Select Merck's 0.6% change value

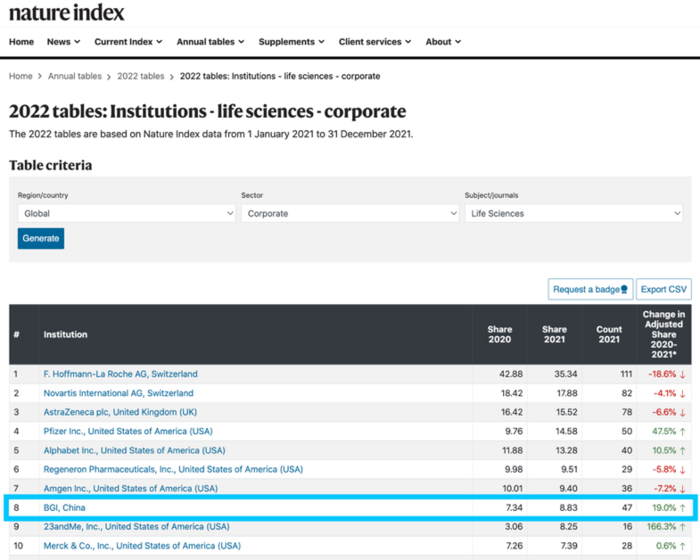[666, 546]
